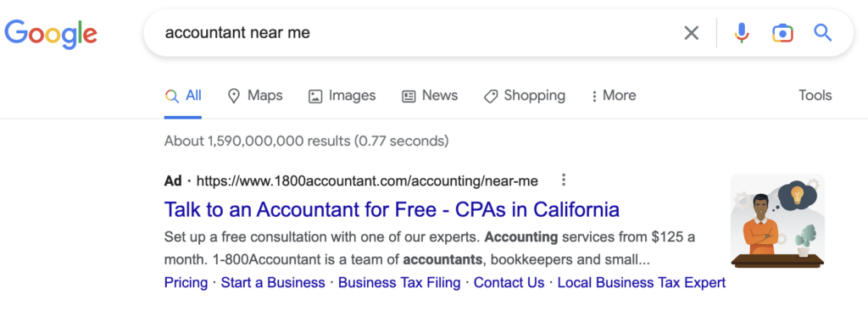
Task: Open Talk to an Accountant for Free link
Action: click(392, 209)
